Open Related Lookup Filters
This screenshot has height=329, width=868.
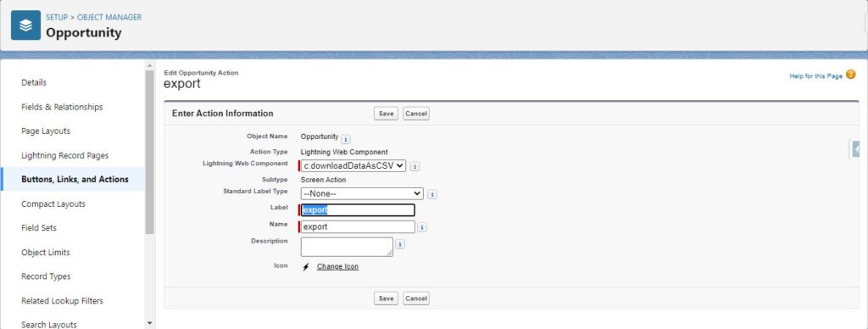pos(62,301)
